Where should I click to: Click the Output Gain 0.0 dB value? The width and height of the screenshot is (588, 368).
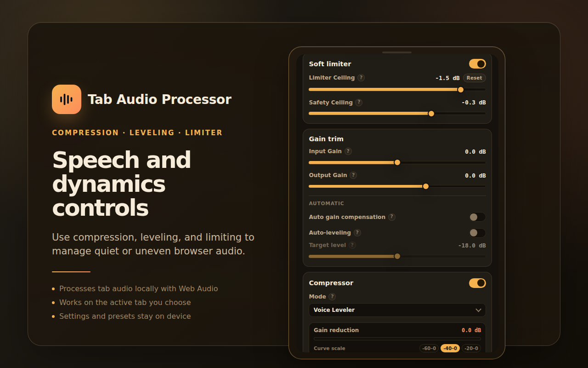(x=475, y=176)
